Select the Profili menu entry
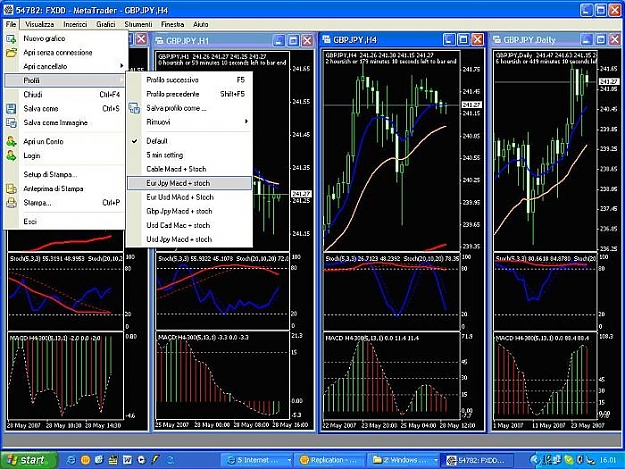Screen dimensions: 625x469 point(64,80)
